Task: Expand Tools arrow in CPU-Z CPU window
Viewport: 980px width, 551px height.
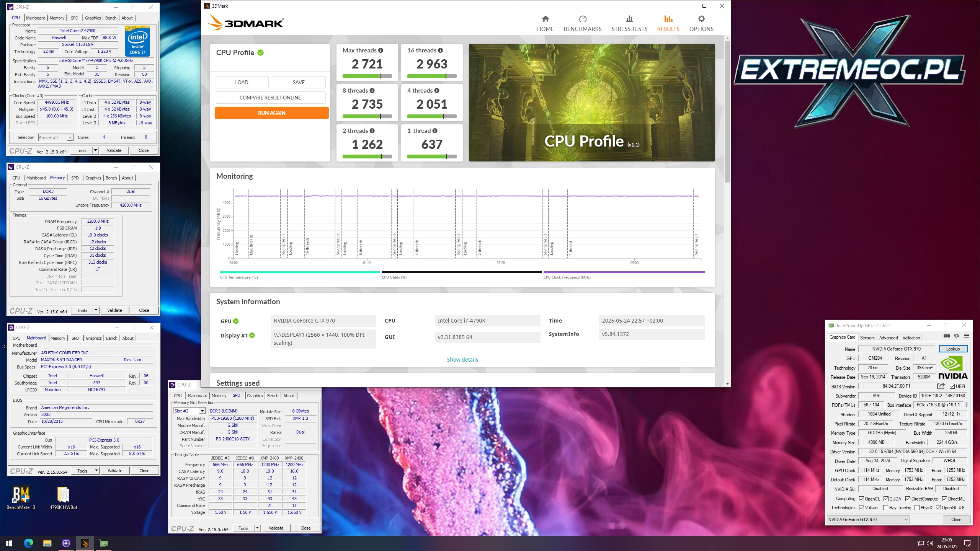Action: [95, 150]
